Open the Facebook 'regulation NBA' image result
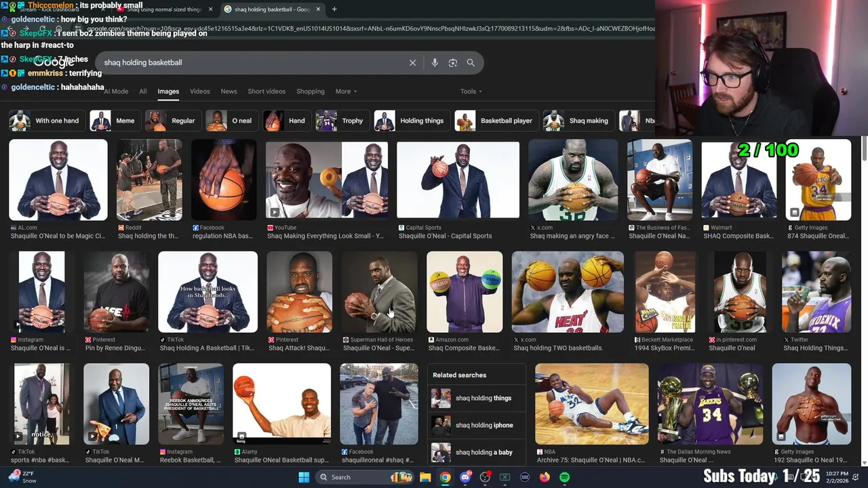 click(x=224, y=180)
